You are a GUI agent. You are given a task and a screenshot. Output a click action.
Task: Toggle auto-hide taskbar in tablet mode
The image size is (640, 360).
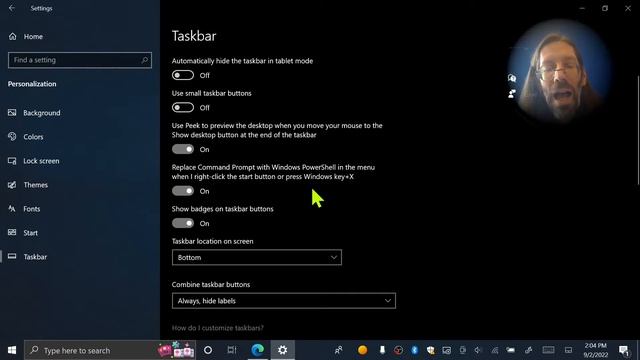pos(182,75)
